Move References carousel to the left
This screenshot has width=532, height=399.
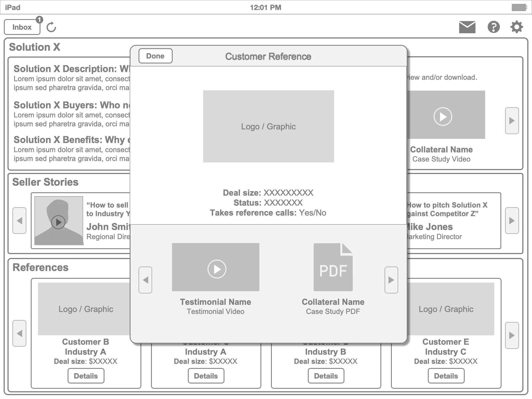click(19, 333)
